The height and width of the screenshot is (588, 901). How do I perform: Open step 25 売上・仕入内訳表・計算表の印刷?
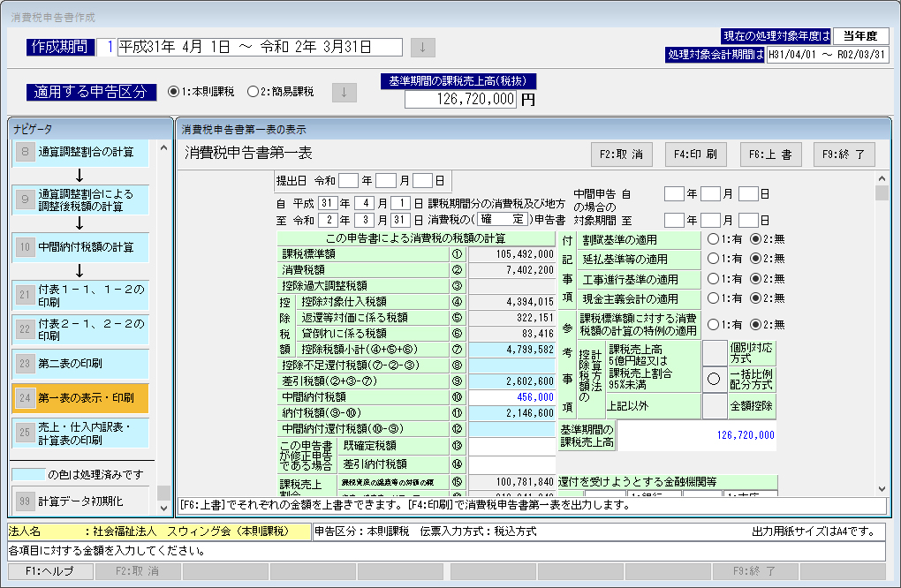tap(80, 433)
